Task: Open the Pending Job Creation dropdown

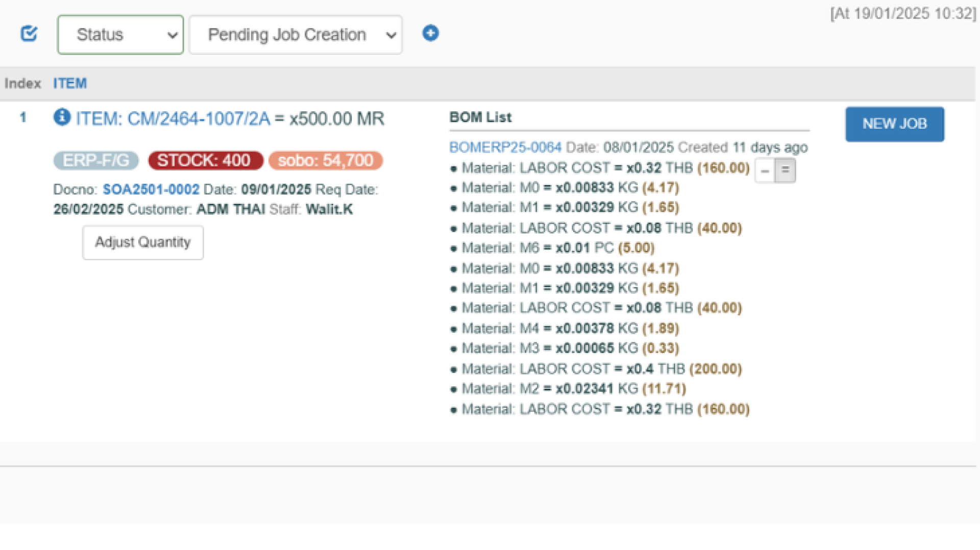Action: click(296, 35)
